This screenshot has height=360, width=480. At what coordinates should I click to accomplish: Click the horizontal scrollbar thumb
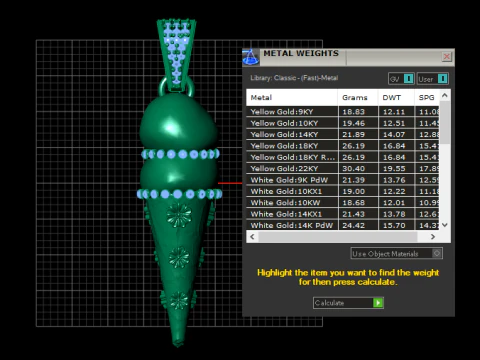[338, 237]
